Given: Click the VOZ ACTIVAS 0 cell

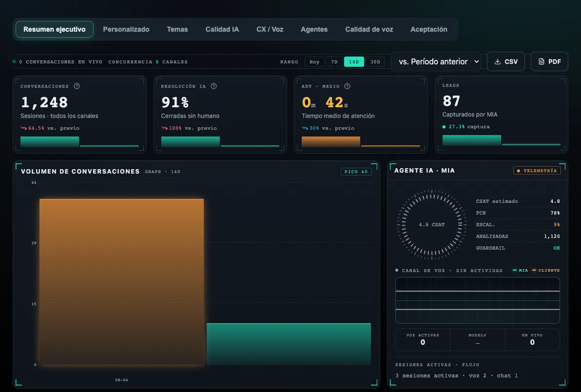Looking at the screenshot, I should tap(423, 339).
